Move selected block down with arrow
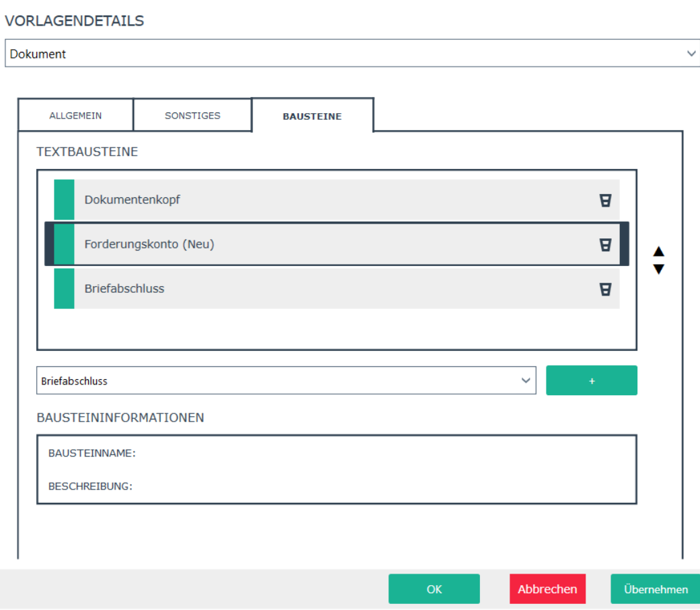Image resolution: width=700 pixels, height=610 pixels. click(x=659, y=269)
